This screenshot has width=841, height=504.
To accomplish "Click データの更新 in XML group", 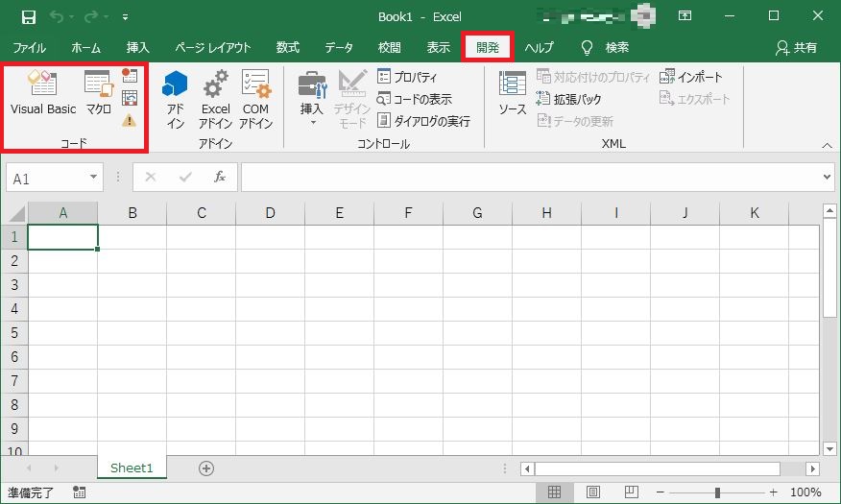I will click(x=575, y=121).
